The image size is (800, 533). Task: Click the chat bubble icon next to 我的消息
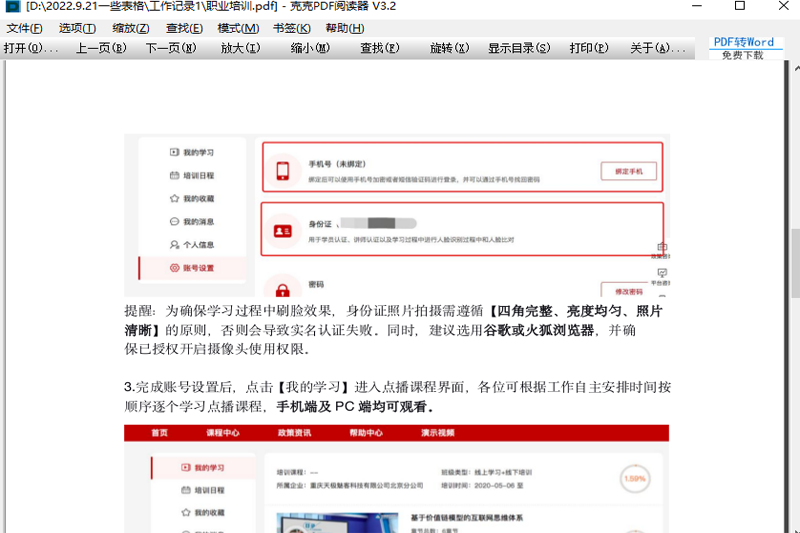pos(174,221)
